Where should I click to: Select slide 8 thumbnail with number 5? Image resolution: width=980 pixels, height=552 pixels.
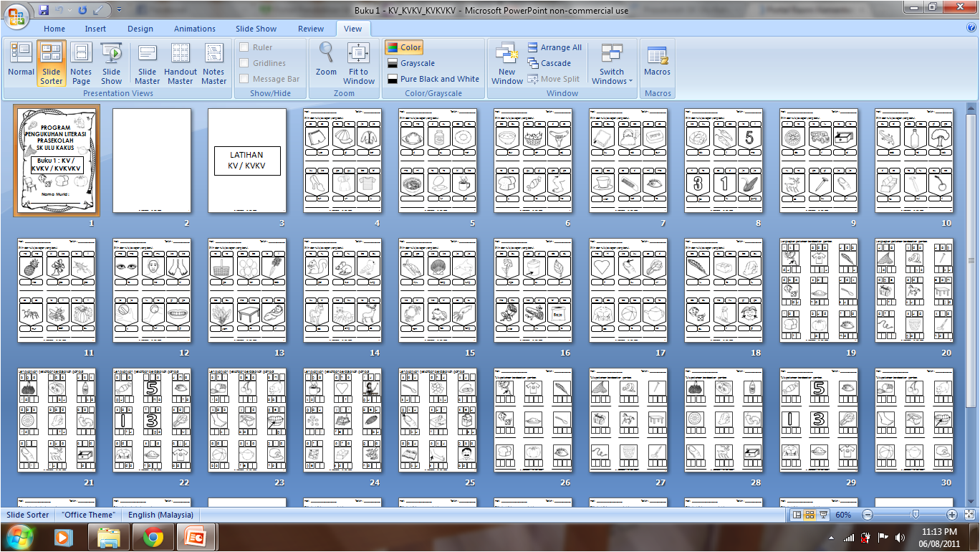[x=724, y=161]
